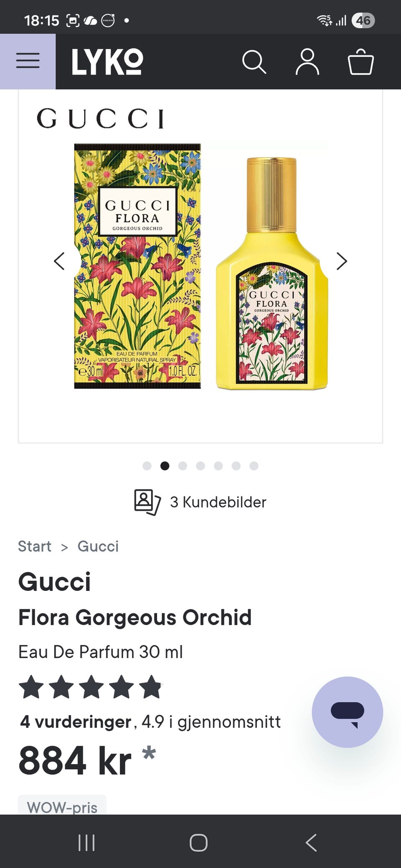
Task: Open the hamburger navigation menu
Action: pos(28,61)
